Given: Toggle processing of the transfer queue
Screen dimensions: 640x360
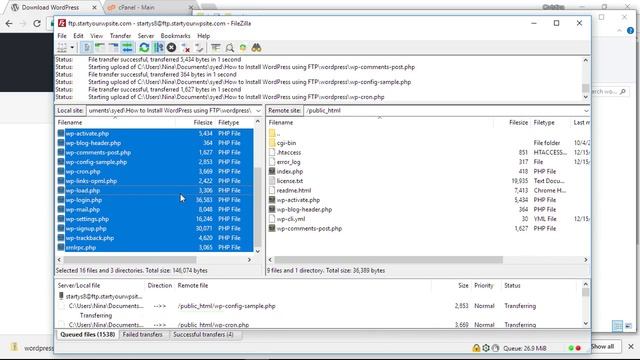Looking at the screenshot, I should [158, 48].
